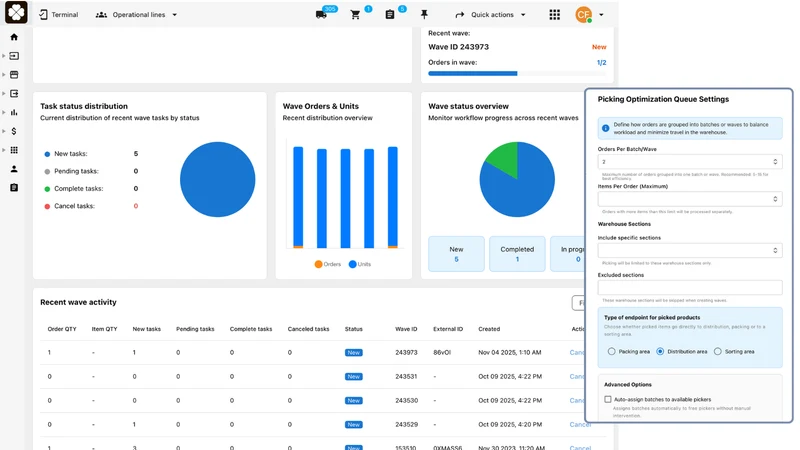Click the clipboard tasks icon in the top bar
This screenshot has width=800, height=450.
point(390,15)
